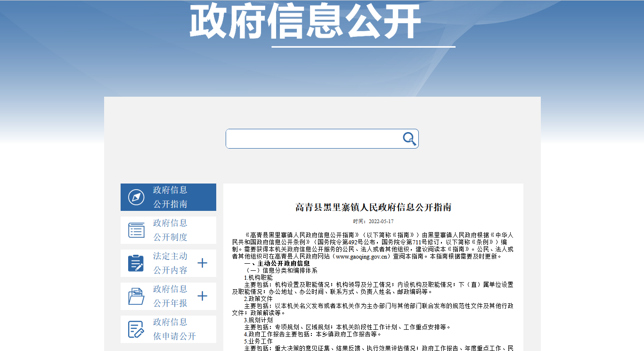
Task: Choose 政府信息依申请公开 in the sidebar
Action: pyautogui.click(x=174, y=329)
